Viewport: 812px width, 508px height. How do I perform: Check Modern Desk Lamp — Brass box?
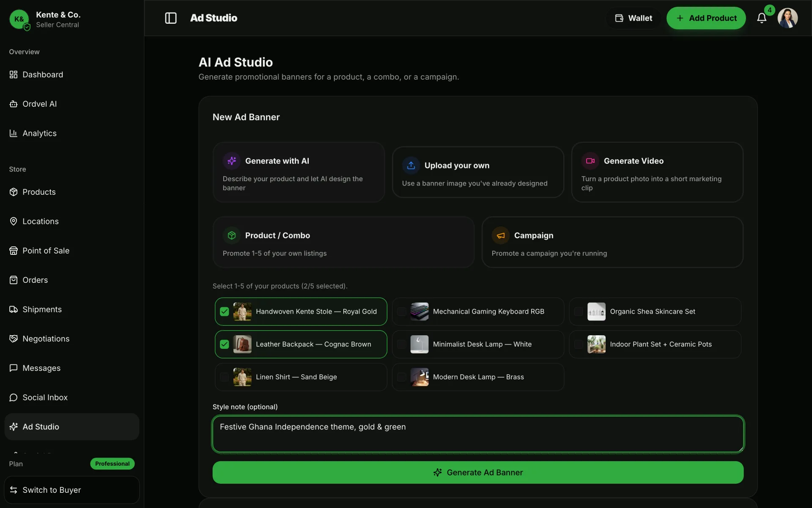pyautogui.click(x=401, y=377)
